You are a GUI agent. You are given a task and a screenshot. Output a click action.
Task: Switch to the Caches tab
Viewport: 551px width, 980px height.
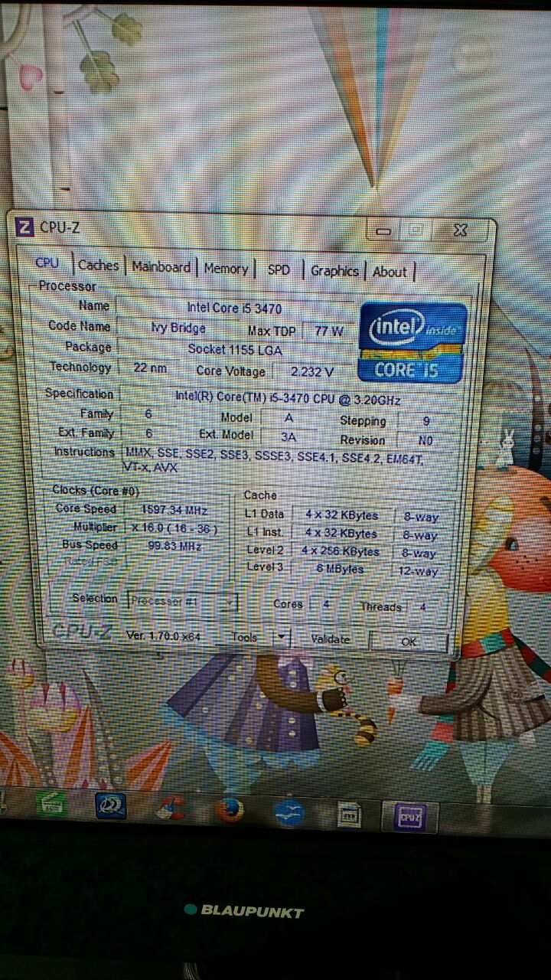[x=99, y=265]
